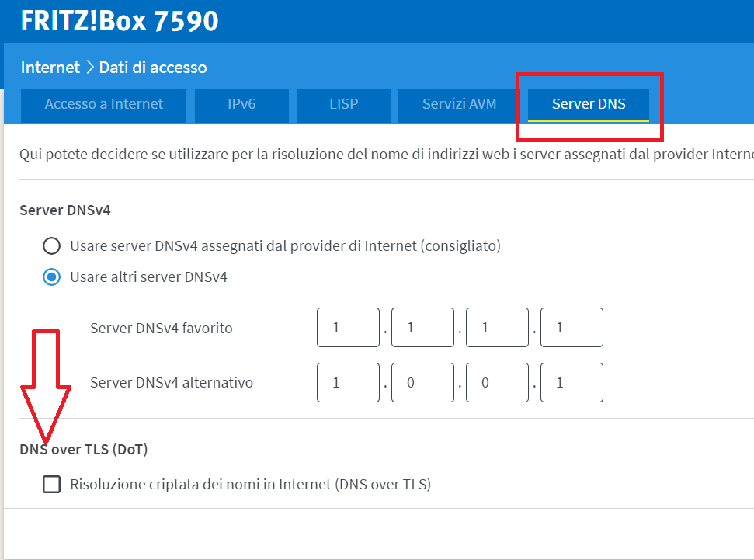Click the 'Qui potete decidere' description text

(x=387, y=155)
